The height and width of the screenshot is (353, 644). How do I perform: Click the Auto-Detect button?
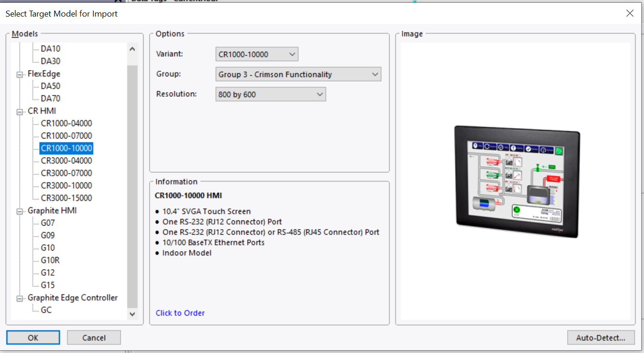coord(601,338)
